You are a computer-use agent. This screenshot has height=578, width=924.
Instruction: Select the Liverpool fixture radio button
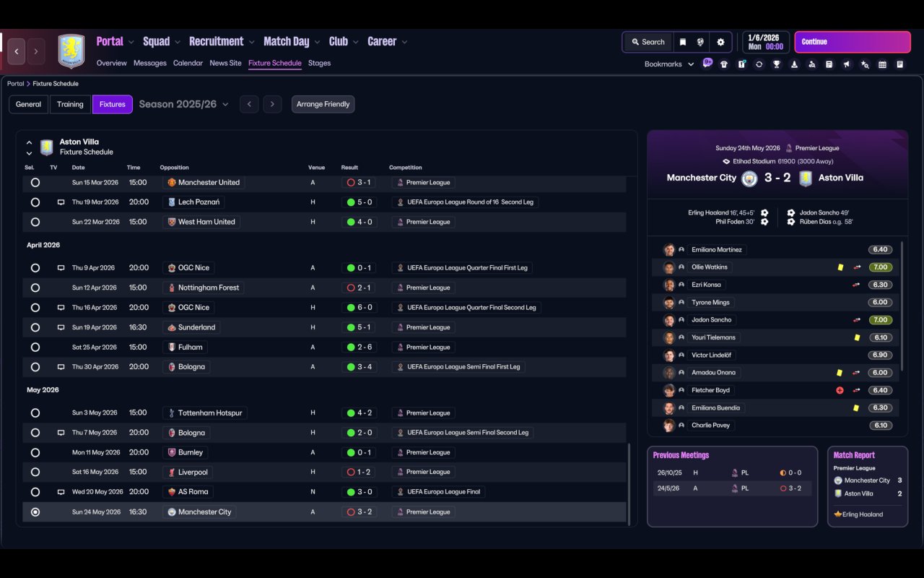click(35, 472)
